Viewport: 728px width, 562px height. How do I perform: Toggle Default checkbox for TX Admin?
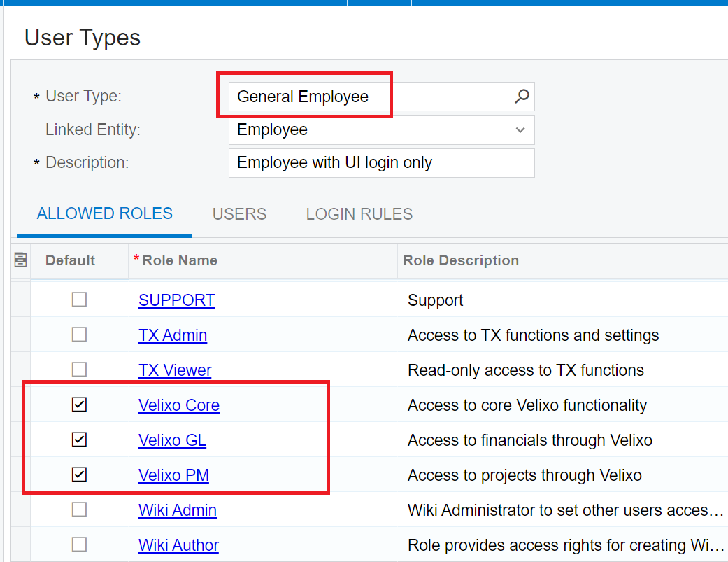[x=80, y=335]
